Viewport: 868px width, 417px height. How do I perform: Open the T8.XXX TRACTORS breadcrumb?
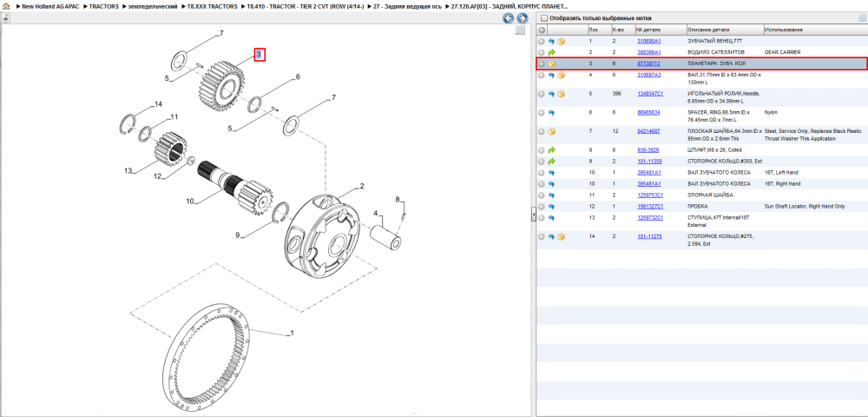pos(213,6)
